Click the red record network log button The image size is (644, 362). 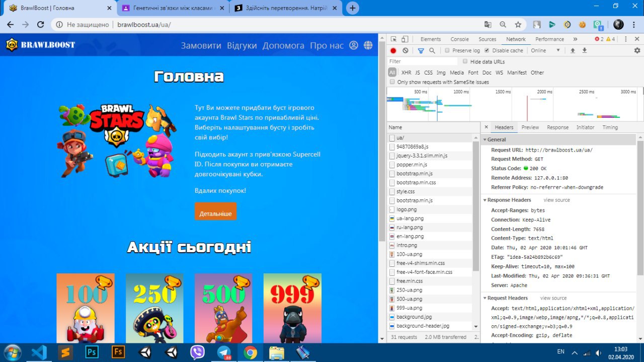point(393,50)
